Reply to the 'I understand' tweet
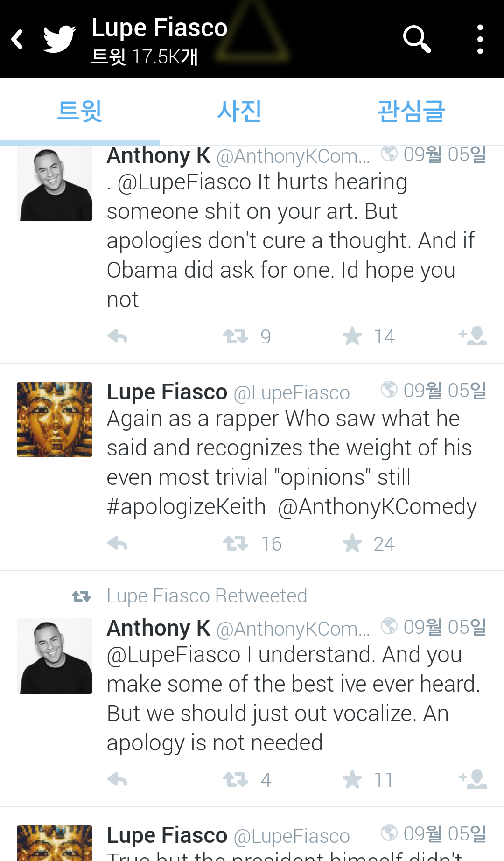Screen dimensions: 504x861 pos(117,779)
